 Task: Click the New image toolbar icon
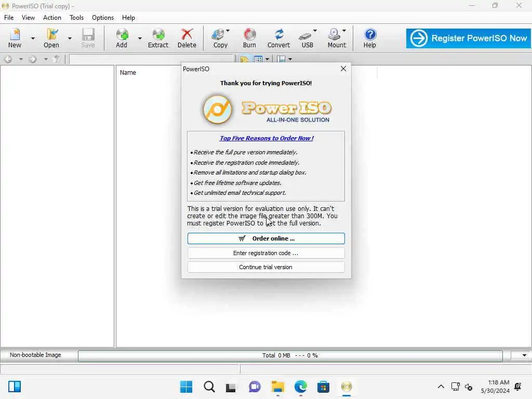tap(15, 38)
